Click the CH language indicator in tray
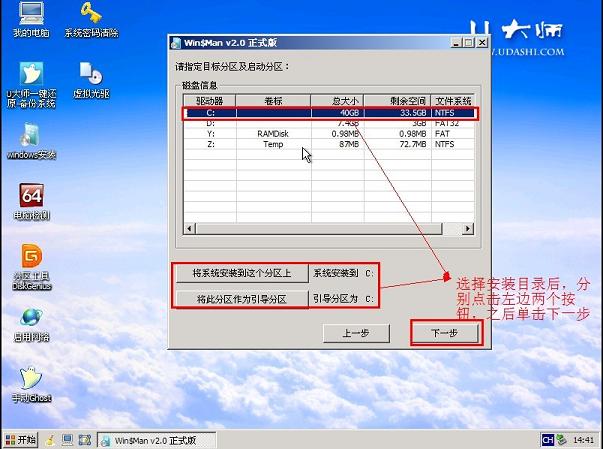Screen dimensions: 603x449 547,440
